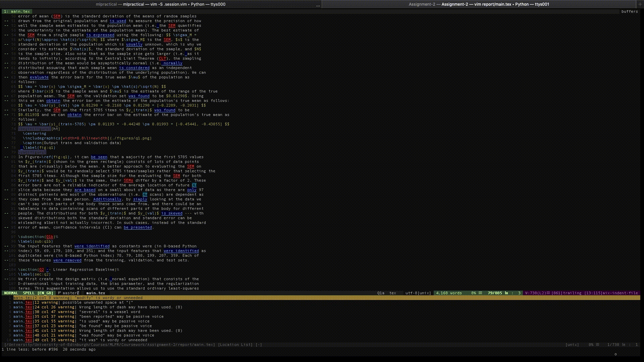Click the SPELL [EN_GB] status indicator

[38, 293]
